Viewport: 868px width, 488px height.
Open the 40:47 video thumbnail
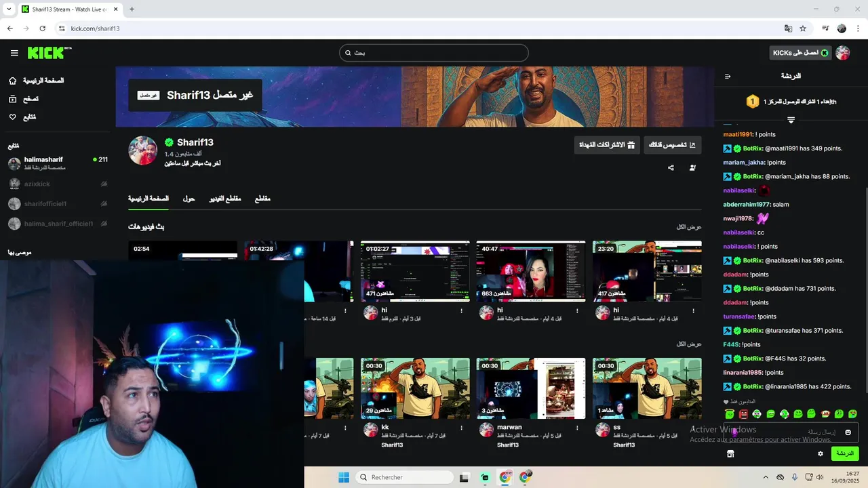[x=530, y=271]
